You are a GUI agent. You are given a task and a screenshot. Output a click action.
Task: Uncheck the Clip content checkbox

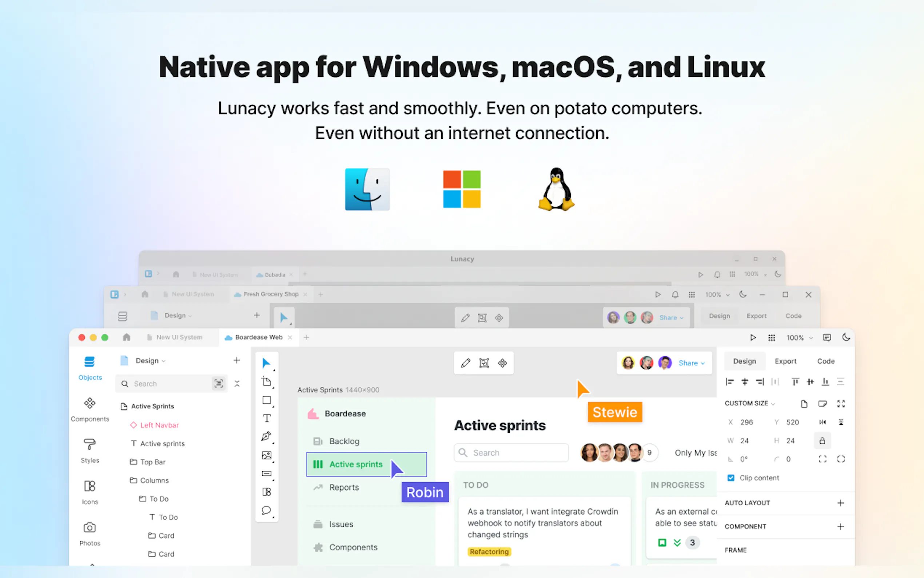731,478
